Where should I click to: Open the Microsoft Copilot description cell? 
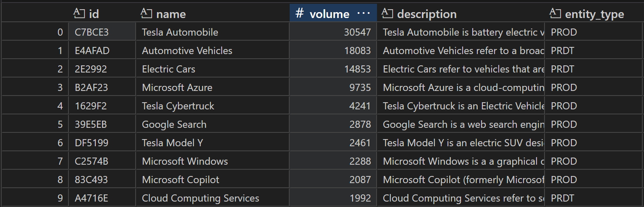tap(461, 180)
